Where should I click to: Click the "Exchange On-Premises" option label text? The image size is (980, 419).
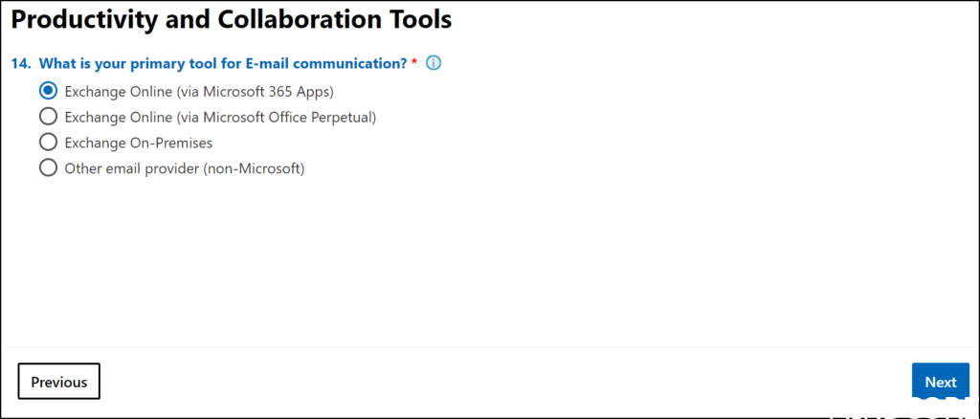click(x=138, y=143)
